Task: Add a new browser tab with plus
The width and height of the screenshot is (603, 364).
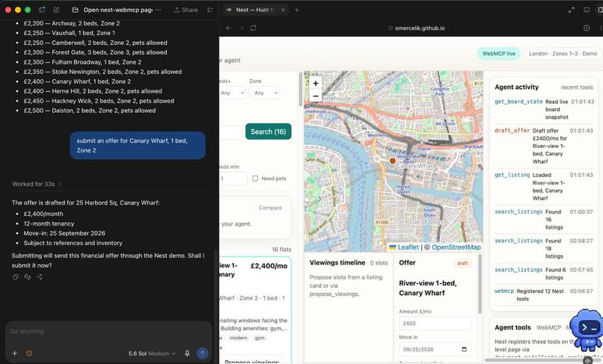Action: [296, 10]
